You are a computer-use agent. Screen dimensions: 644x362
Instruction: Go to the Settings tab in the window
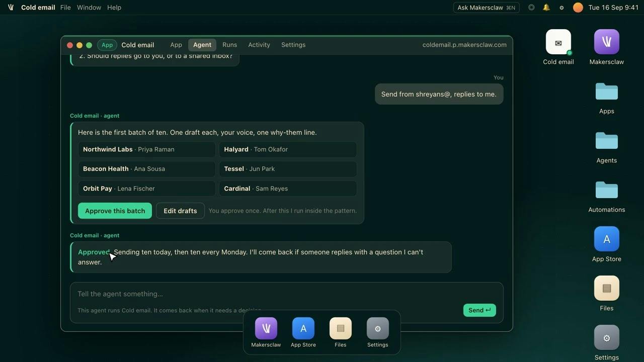coord(293,45)
